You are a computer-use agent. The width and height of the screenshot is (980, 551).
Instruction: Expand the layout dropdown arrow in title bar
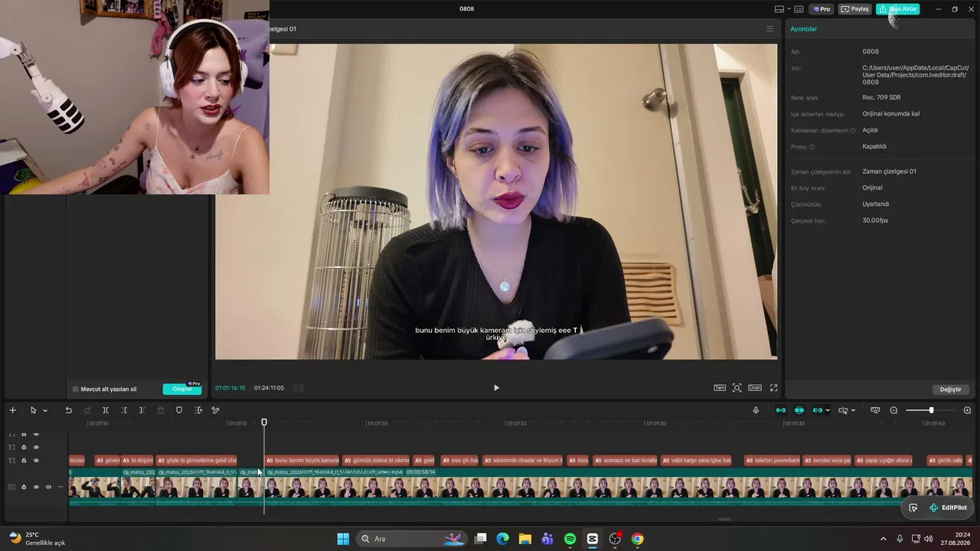(789, 9)
